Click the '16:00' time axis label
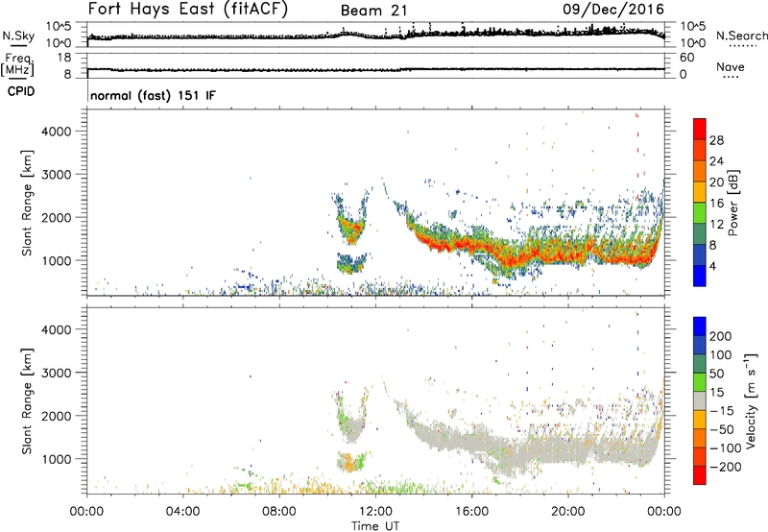Screen dimensions: 768x532 471,512
